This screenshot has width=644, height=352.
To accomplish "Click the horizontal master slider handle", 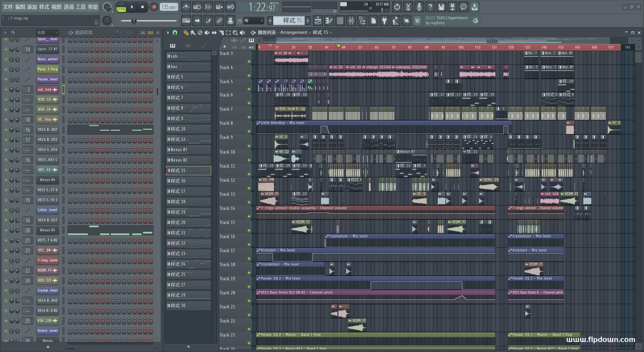I will 134,21.
